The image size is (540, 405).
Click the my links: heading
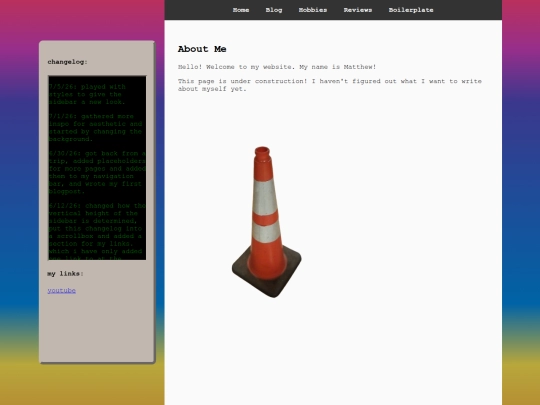click(x=65, y=274)
